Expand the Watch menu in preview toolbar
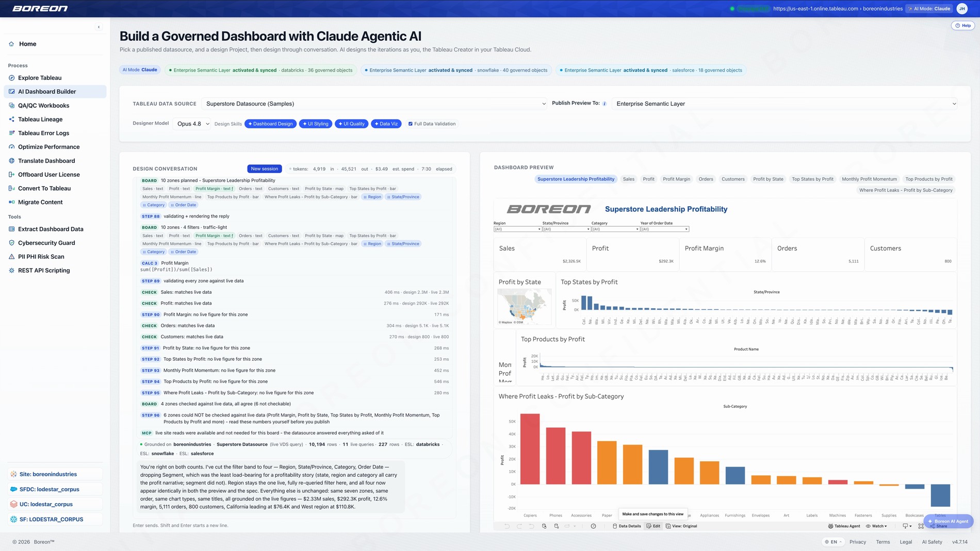 click(x=877, y=526)
